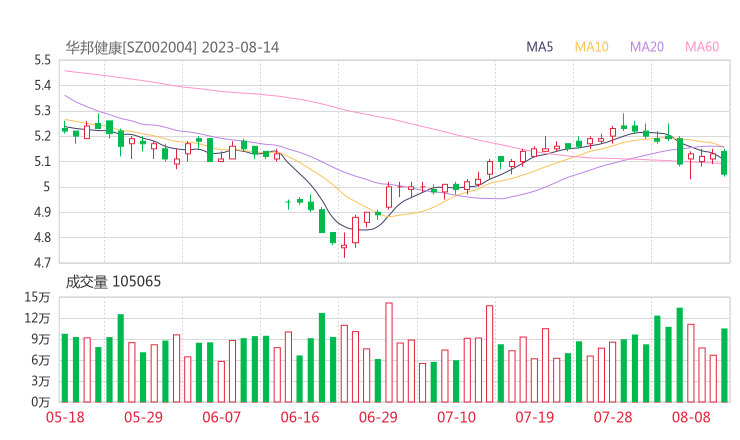Click the 4.7 price axis label
740x440 pixels.
pyautogui.click(x=42, y=262)
